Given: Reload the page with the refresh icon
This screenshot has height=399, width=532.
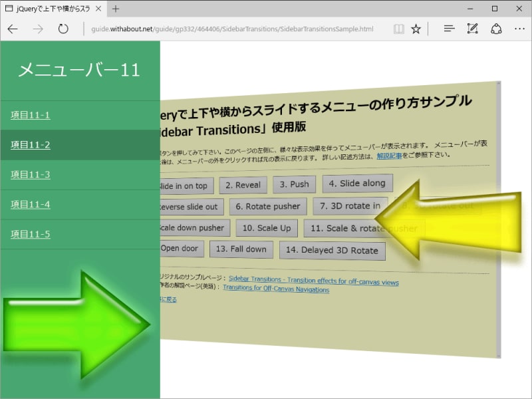Looking at the screenshot, I should [x=63, y=29].
